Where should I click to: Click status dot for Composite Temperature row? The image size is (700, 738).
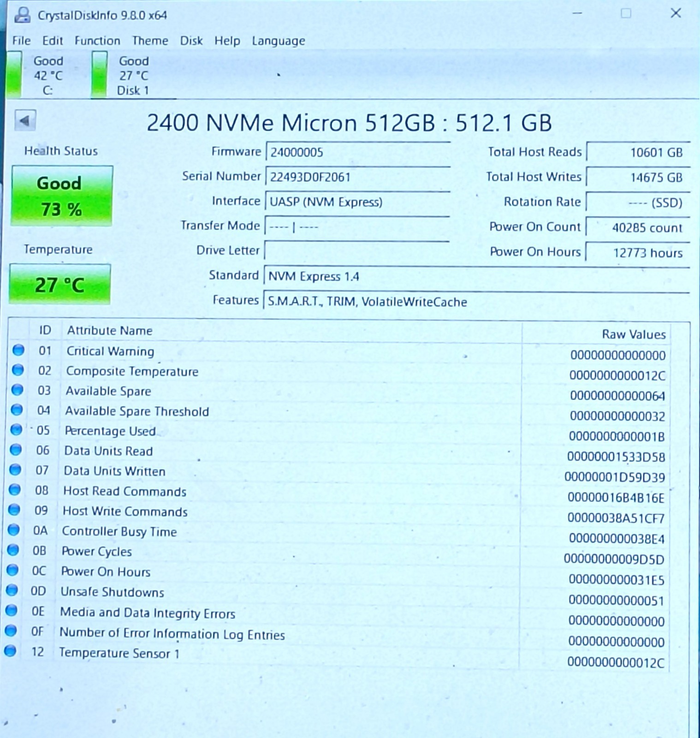click(18, 370)
